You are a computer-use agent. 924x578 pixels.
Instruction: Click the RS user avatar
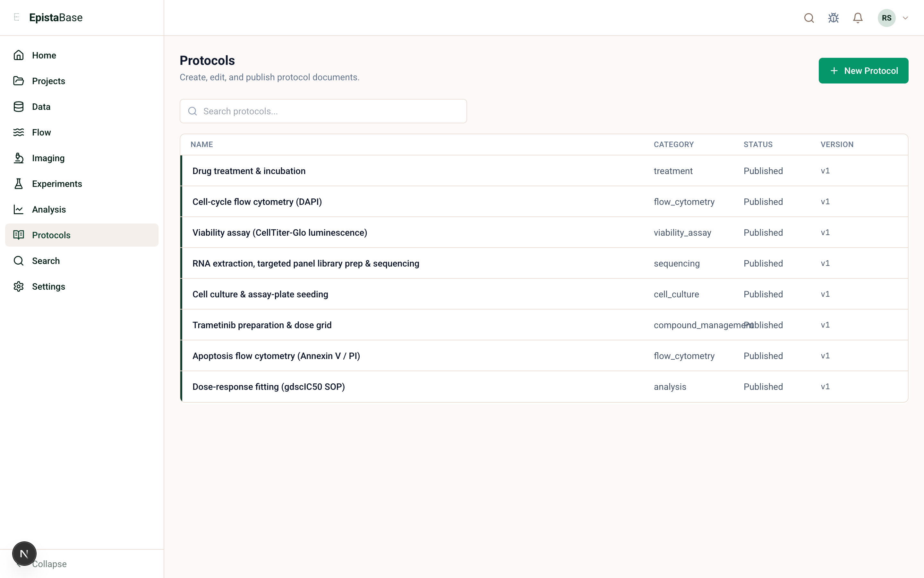(x=886, y=18)
